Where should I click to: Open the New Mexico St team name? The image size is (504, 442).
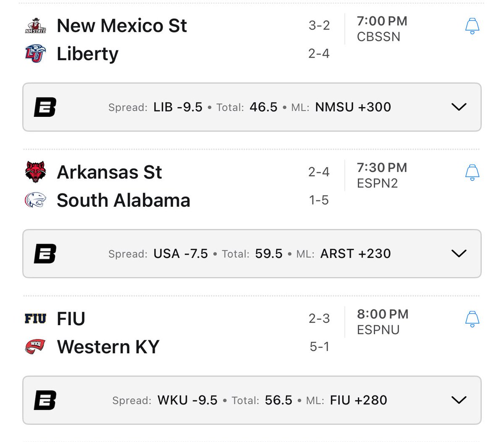[x=122, y=26]
